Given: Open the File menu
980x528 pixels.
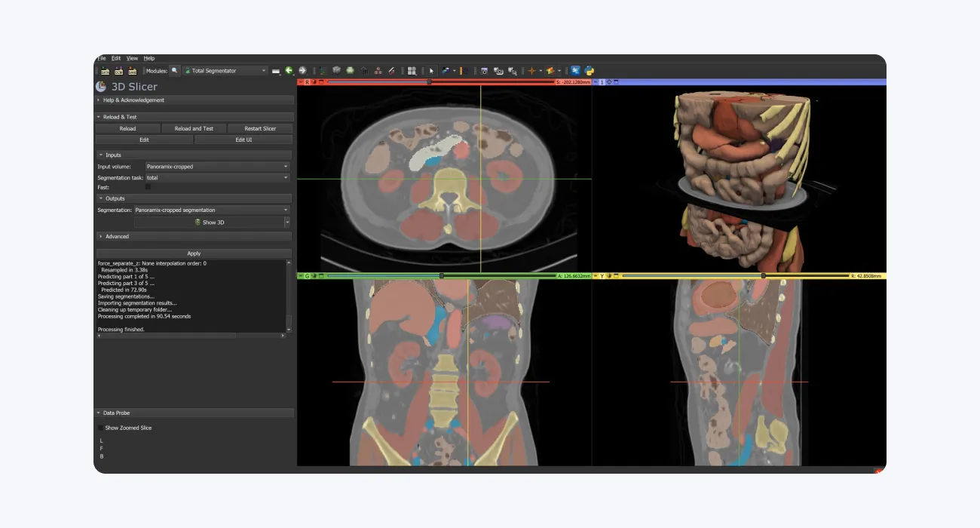Looking at the screenshot, I should click(101, 57).
